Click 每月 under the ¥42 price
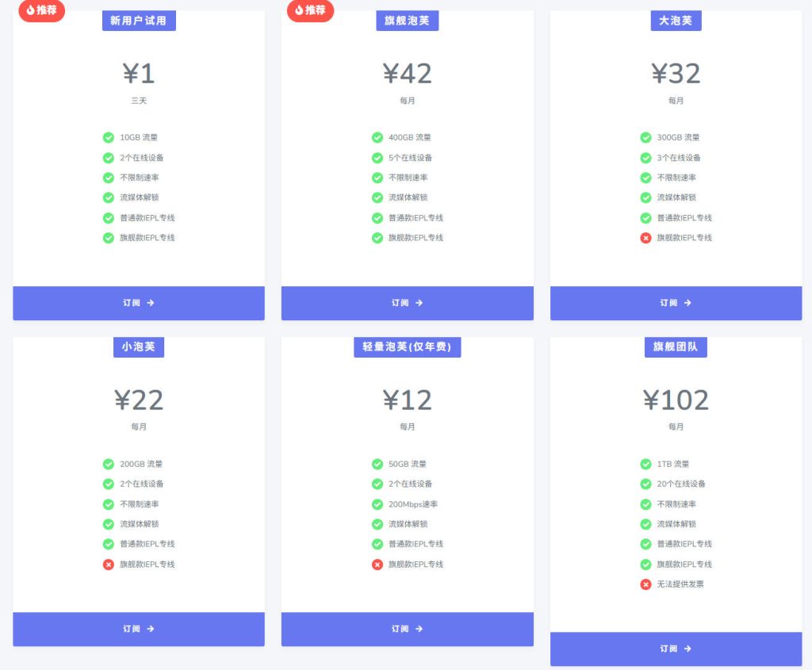The height and width of the screenshot is (670, 812). pyautogui.click(x=407, y=101)
